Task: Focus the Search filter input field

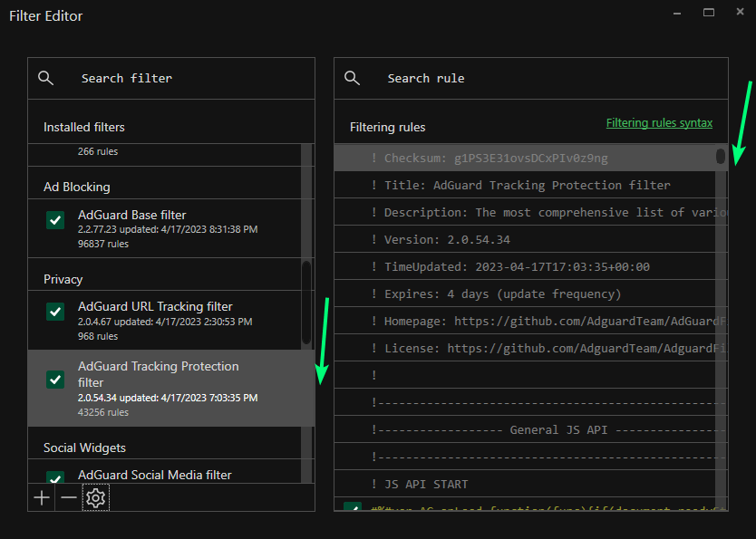Action: 171,79
